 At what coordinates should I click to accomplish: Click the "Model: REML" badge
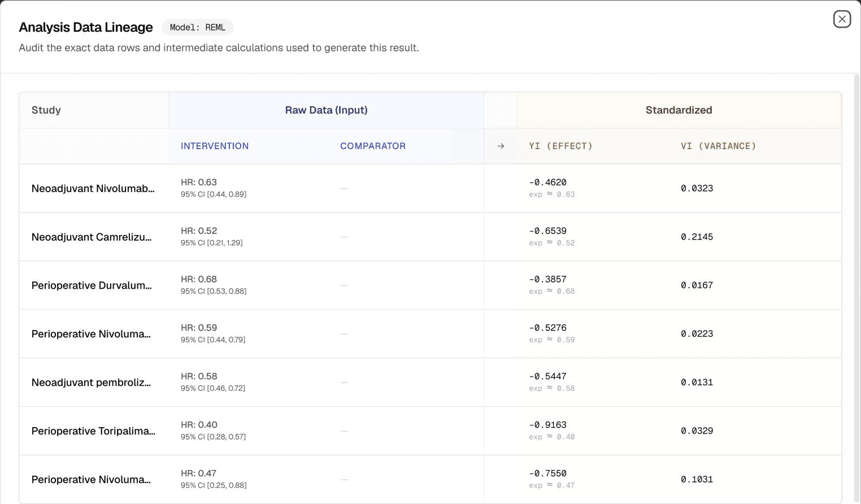tap(198, 27)
